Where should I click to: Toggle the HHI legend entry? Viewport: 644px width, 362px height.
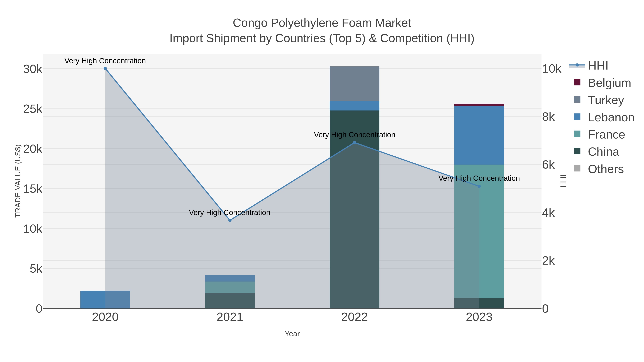click(x=589, y=66)
